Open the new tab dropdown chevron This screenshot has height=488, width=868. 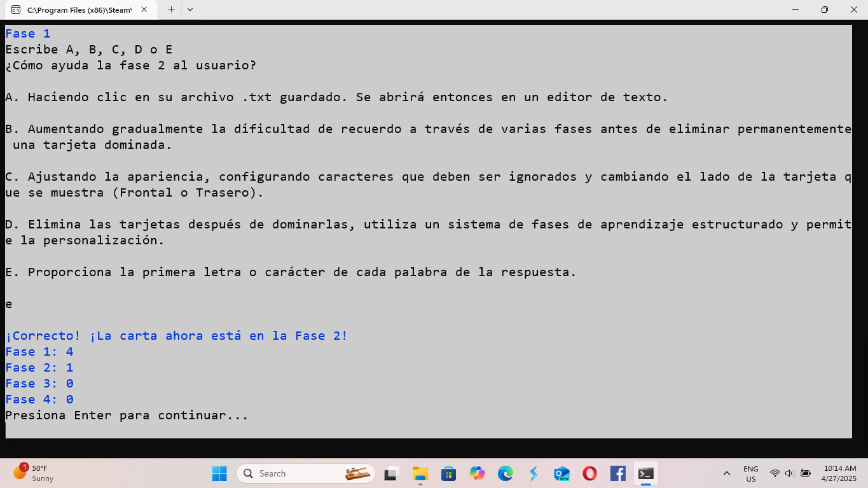click(190, 10)
